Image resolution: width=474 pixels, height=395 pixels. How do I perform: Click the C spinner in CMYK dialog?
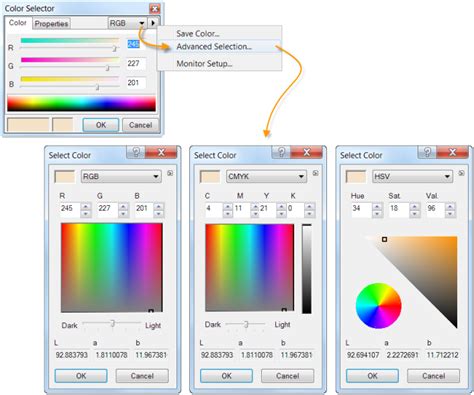[228, 210]
